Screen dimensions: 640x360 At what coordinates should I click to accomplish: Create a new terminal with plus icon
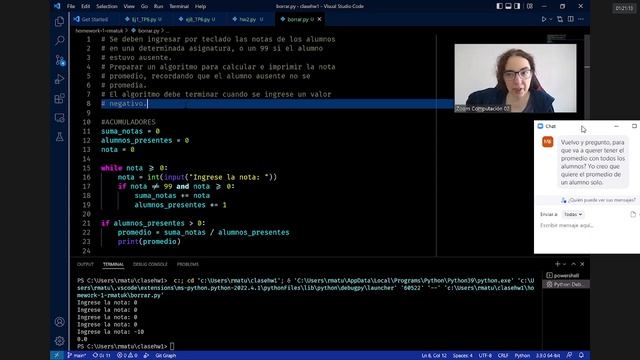click(x=557, y=264)
